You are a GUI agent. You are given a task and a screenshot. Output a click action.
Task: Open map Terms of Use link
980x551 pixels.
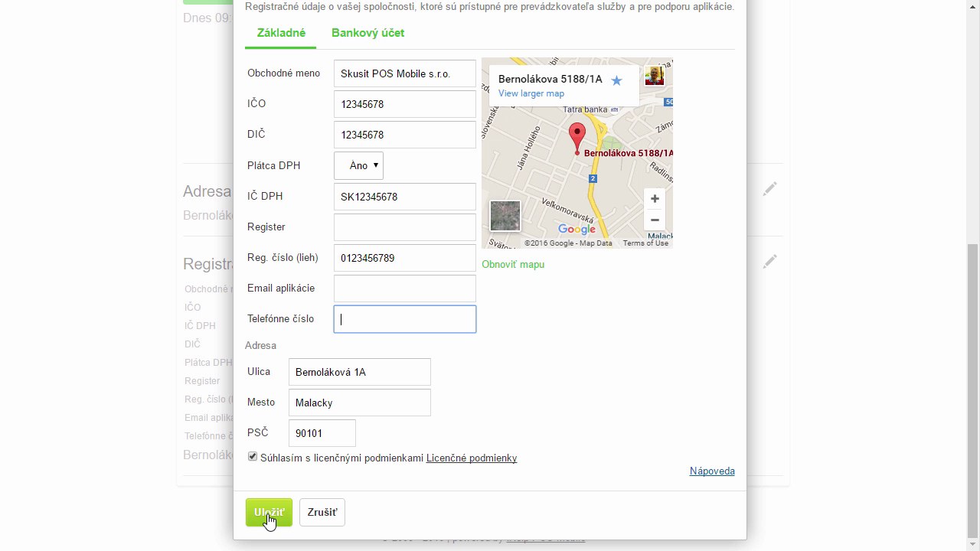(x=645, y=243)
